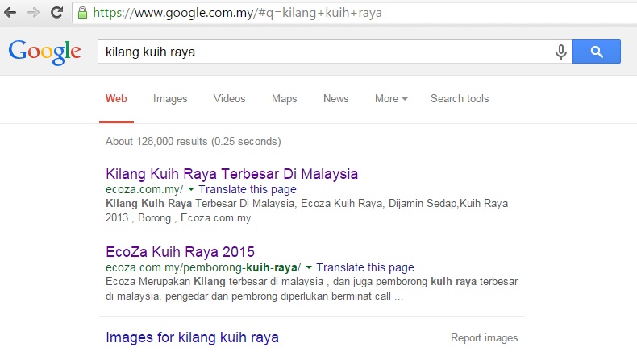
Task: Click the 'ecoza.com.my/pemborong-kuih-raya/' URL text
Action: [x=203, y=267]
